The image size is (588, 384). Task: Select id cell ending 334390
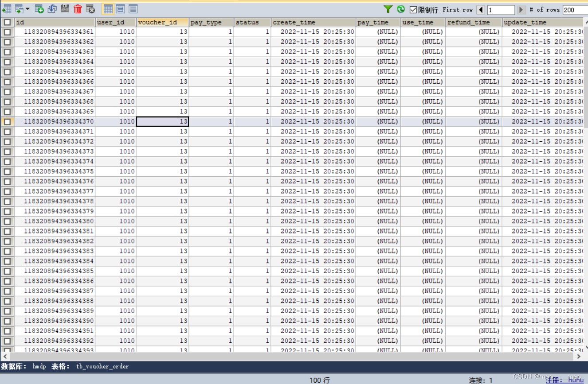click(x=55, y=321)
